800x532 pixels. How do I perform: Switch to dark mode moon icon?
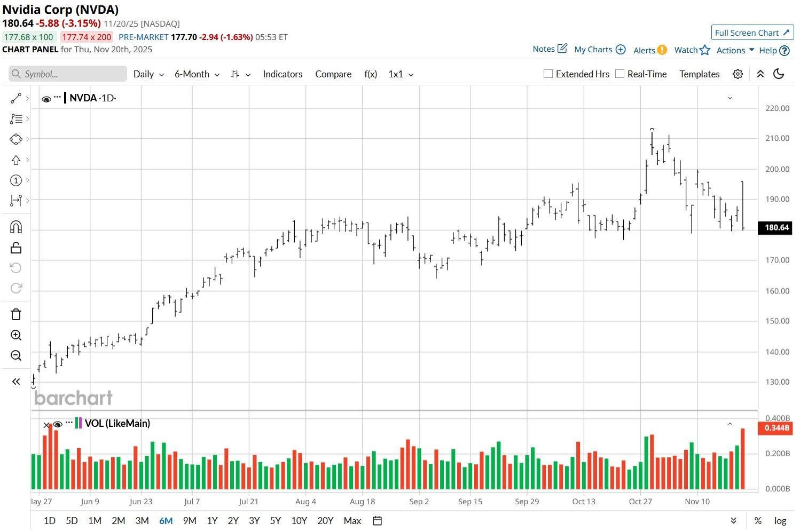coord(779,74)
